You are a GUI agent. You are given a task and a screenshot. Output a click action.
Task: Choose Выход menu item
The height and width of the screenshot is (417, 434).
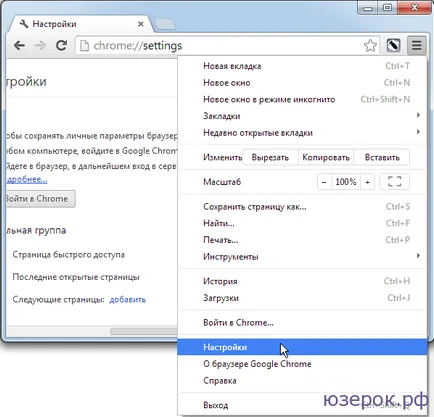(x=302, y=405)
